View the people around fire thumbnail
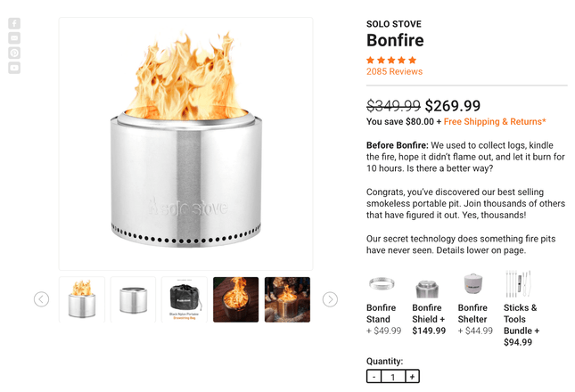 coord(287,299)
